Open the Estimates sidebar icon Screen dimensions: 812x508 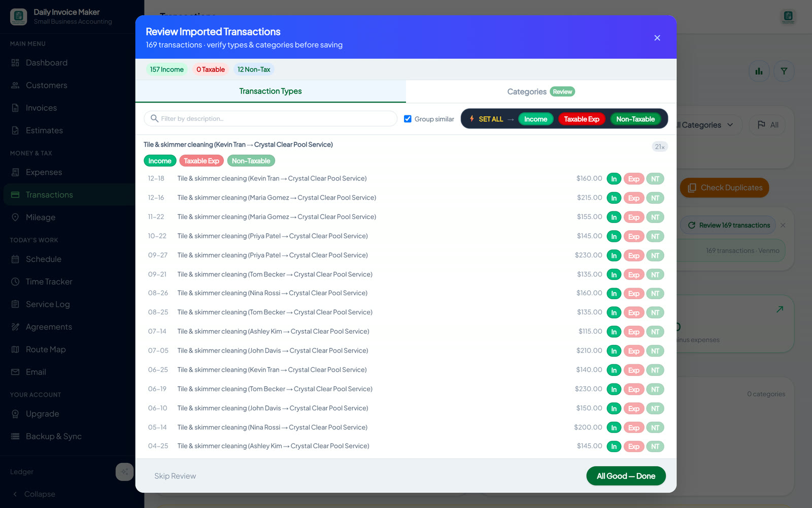pos(15,131)
